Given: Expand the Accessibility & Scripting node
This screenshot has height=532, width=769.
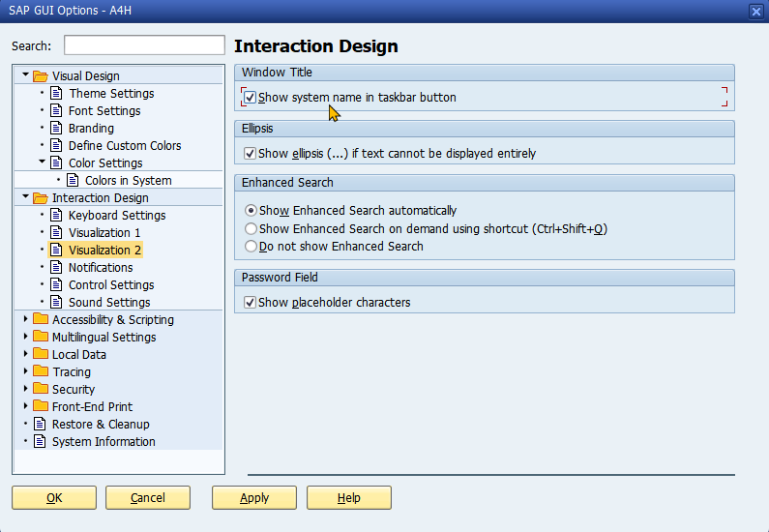Looking at the screenshot, I should tap(25, 319).
